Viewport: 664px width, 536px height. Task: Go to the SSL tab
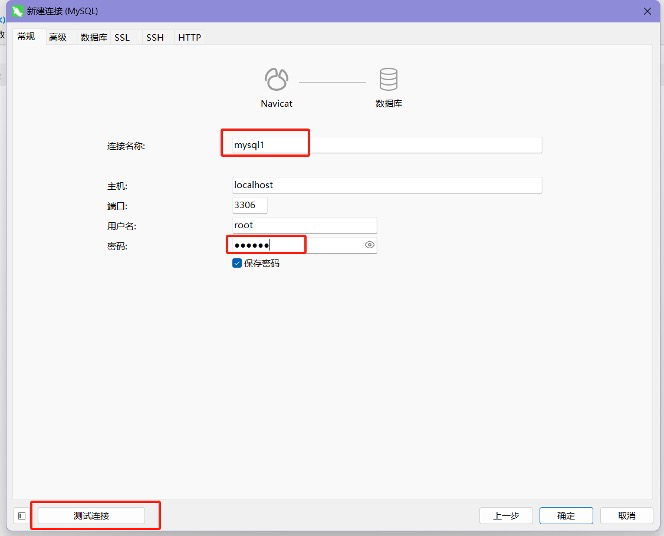point(122,37)
